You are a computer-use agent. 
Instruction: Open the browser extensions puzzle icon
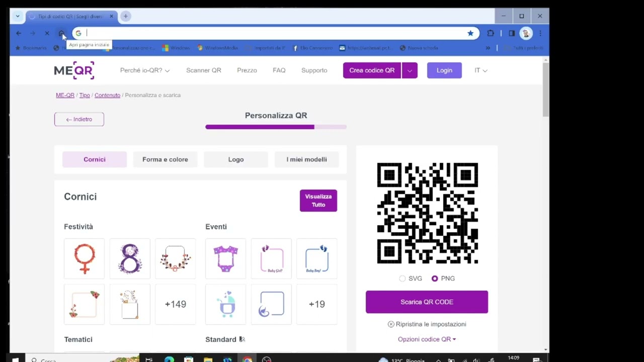[491, 33]
